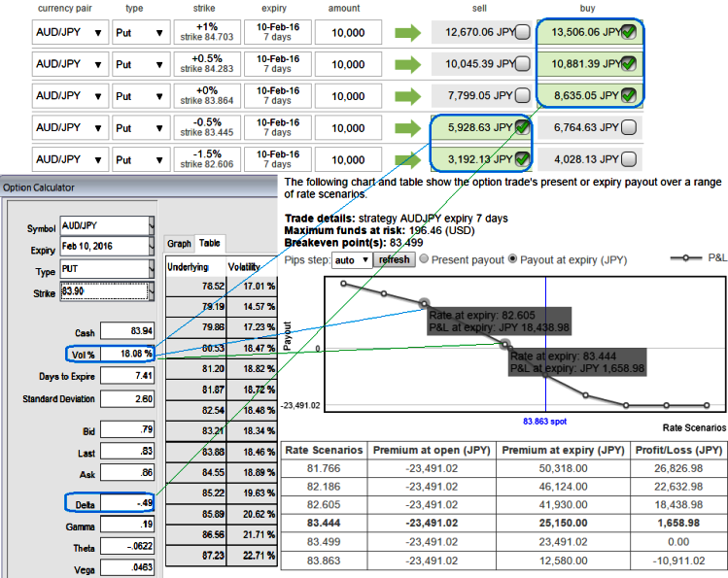Screen dimensions: 728x578
Task: Click the chart point at rate 82.605
Action: 424,304
